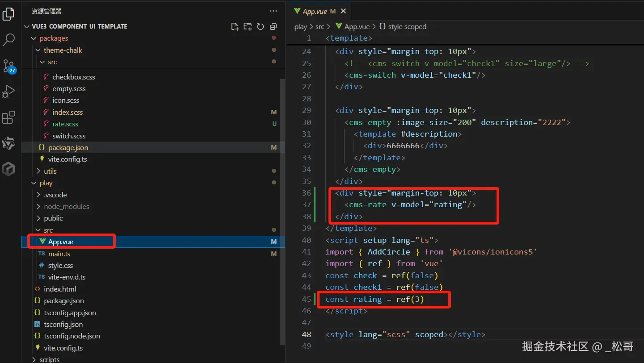Collapse all folders in explorer
Screen dimensions: 644x363
[274, 27]
